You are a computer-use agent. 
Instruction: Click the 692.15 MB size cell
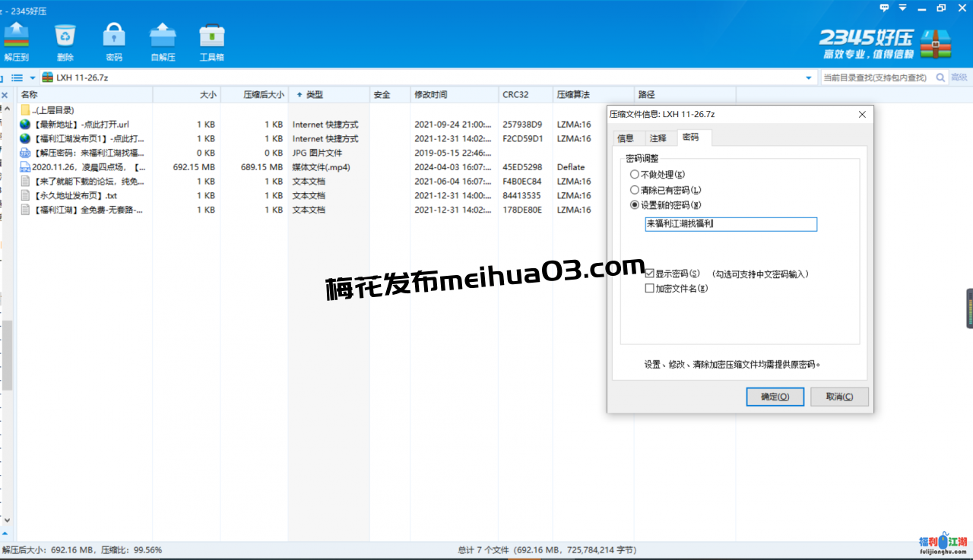coord(194,167)
